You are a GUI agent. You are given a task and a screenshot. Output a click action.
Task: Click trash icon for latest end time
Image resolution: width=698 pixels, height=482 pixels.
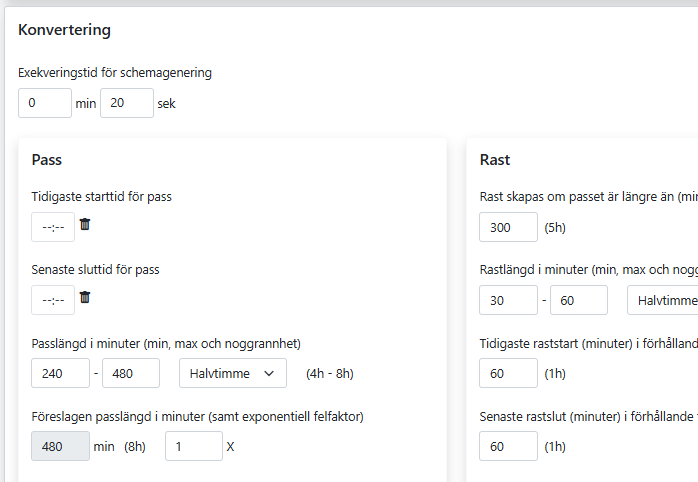pyautogui.click(x=85, y=298)
